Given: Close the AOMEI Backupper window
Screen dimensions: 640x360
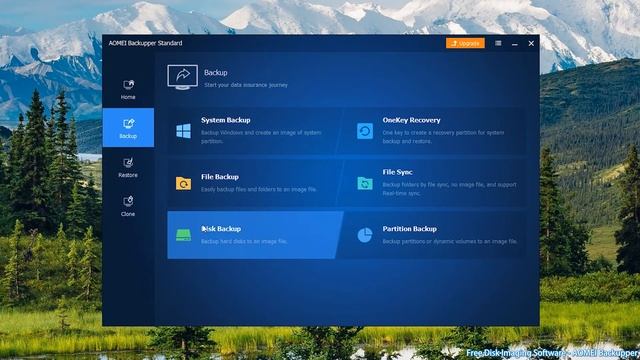Looking at the screenshot, I should [x=531, y=43].
